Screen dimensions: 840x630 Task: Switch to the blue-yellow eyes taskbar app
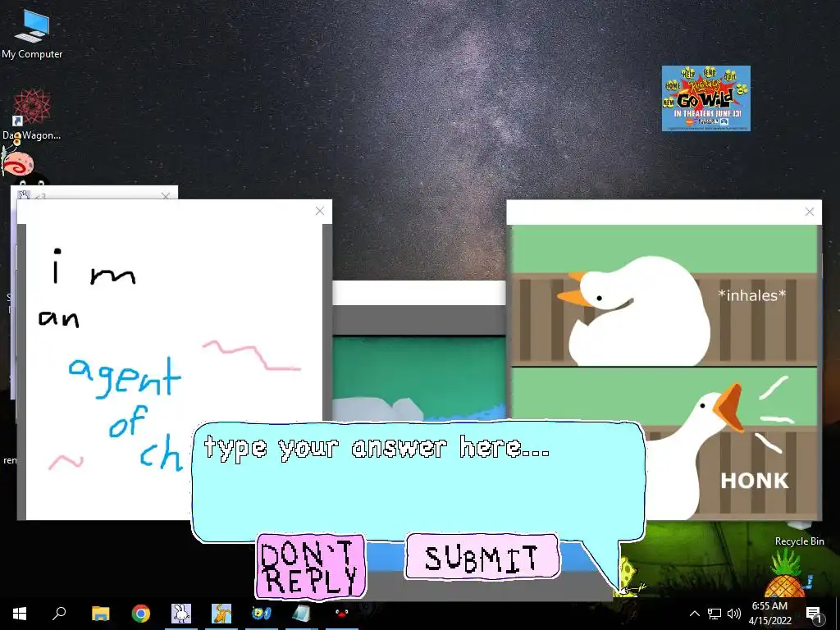(262, 614)
